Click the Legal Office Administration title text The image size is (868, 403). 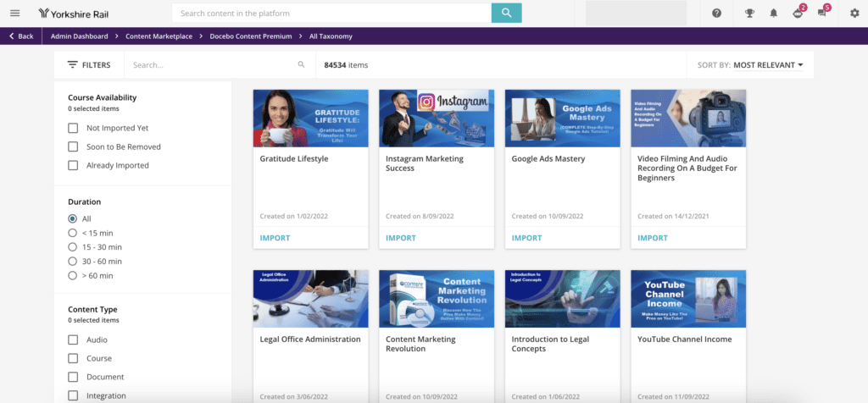coord(310,340)
